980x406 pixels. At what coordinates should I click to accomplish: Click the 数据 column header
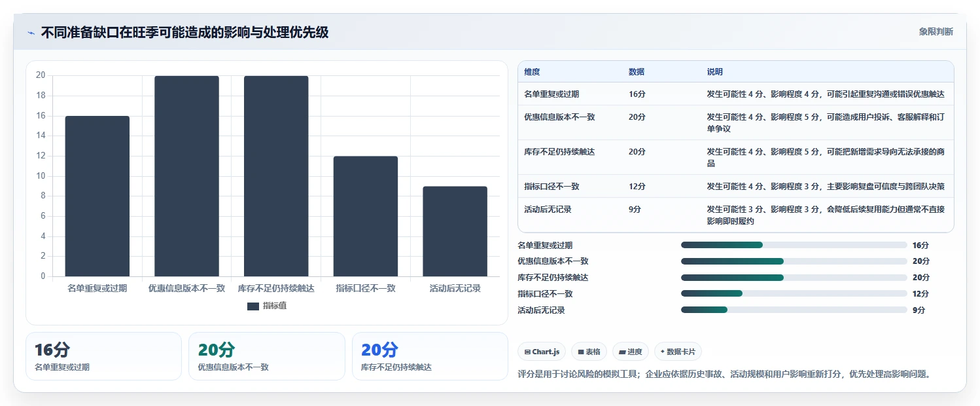point(637,72)
